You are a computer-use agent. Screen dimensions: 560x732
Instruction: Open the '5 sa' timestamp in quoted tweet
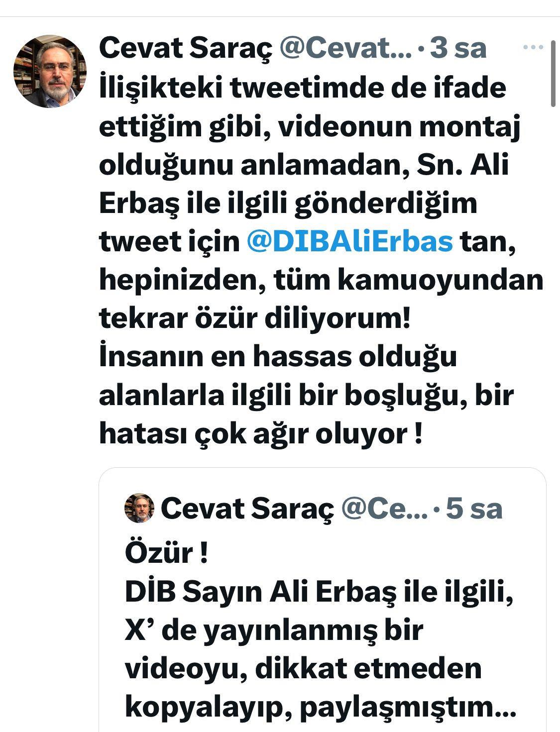coord(474,508)
